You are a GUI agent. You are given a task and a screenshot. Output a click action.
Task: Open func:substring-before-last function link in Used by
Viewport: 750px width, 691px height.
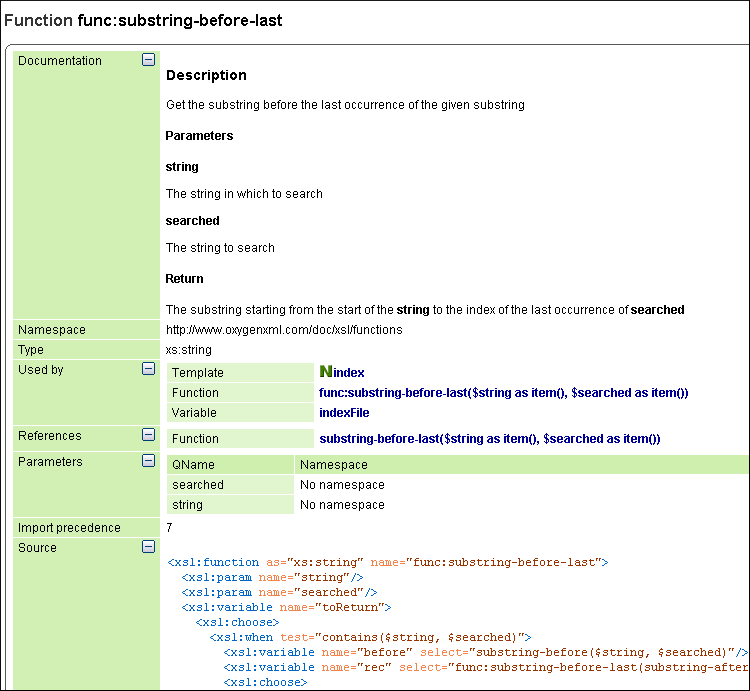click(503, 393)
